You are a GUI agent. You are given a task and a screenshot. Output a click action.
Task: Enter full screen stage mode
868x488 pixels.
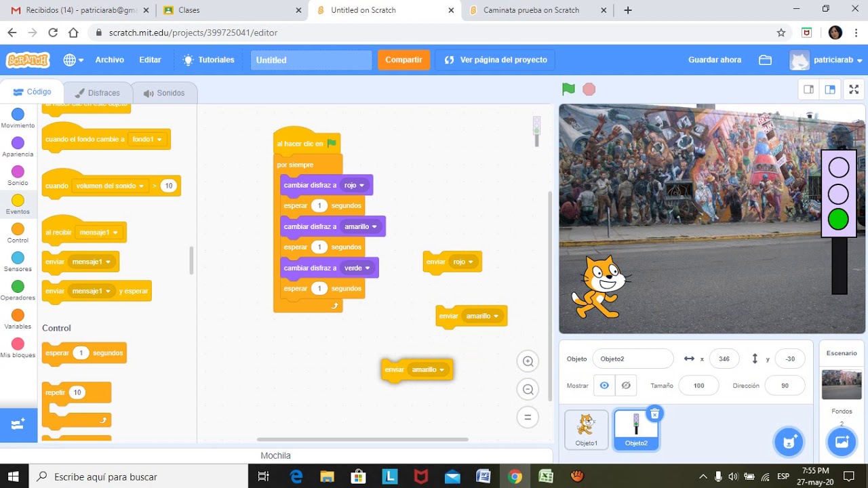pyautogui.click(x=854, y=89)
